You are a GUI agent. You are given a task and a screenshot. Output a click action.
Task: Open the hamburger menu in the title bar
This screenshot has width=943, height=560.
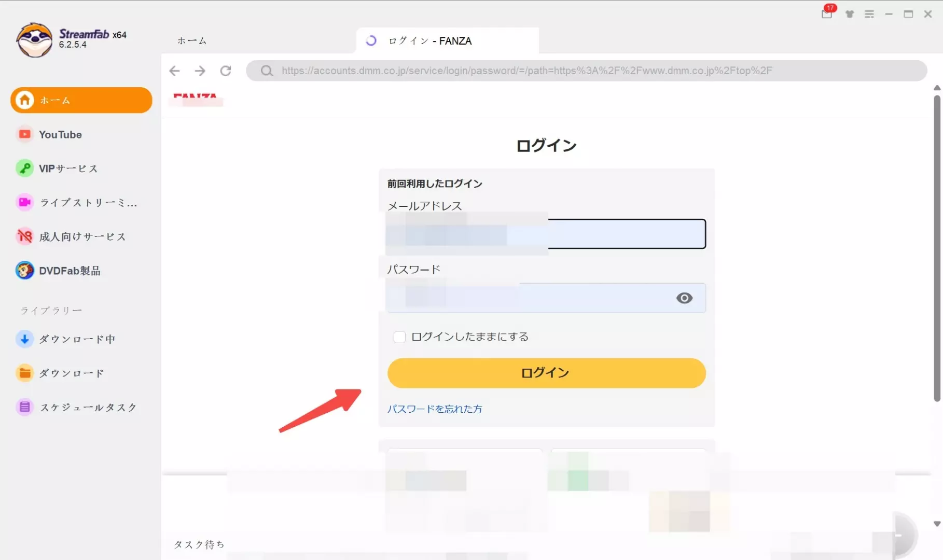(869, 14)
